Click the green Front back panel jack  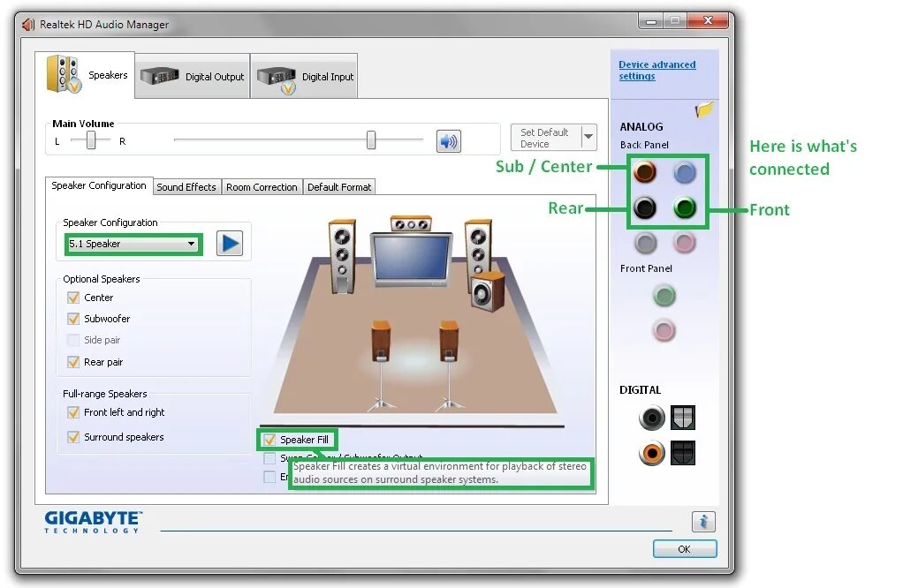click(684, 207)
